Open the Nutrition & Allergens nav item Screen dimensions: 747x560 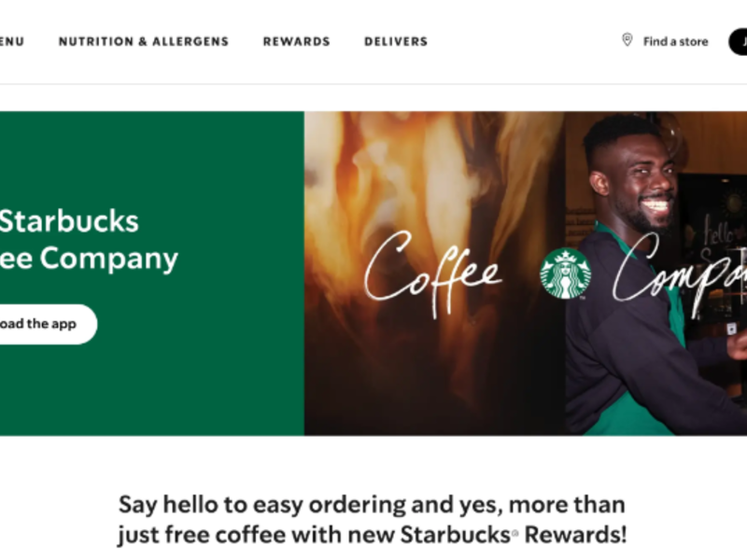coord(144,41)
